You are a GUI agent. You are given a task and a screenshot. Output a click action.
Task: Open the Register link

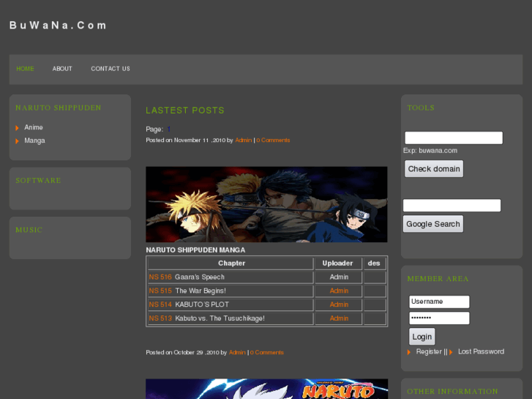pos(429,352)
